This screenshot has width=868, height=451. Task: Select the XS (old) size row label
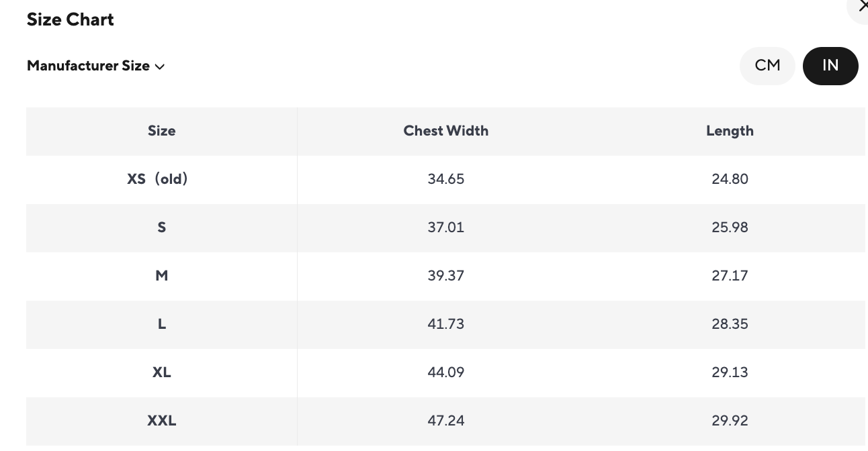click(158, 179)
